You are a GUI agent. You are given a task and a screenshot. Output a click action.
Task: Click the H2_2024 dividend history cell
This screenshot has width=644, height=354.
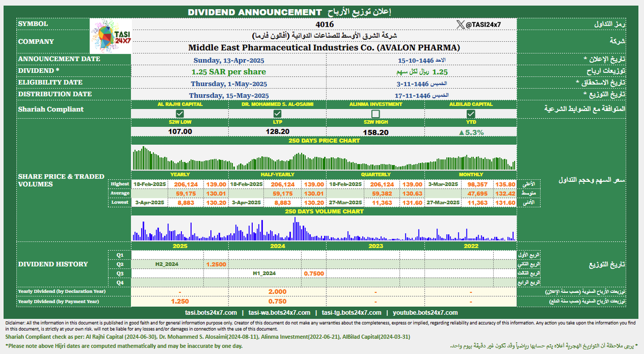(167, 264)
